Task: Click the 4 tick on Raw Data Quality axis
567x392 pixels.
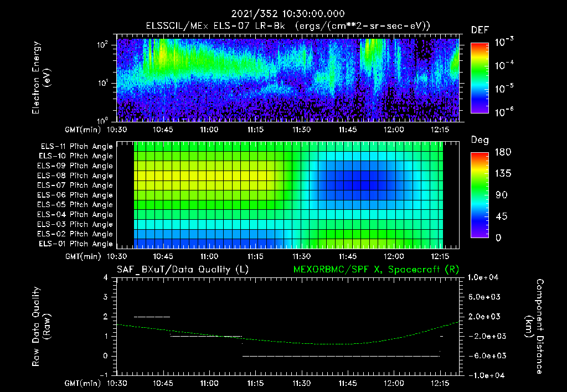Action: 105,278
